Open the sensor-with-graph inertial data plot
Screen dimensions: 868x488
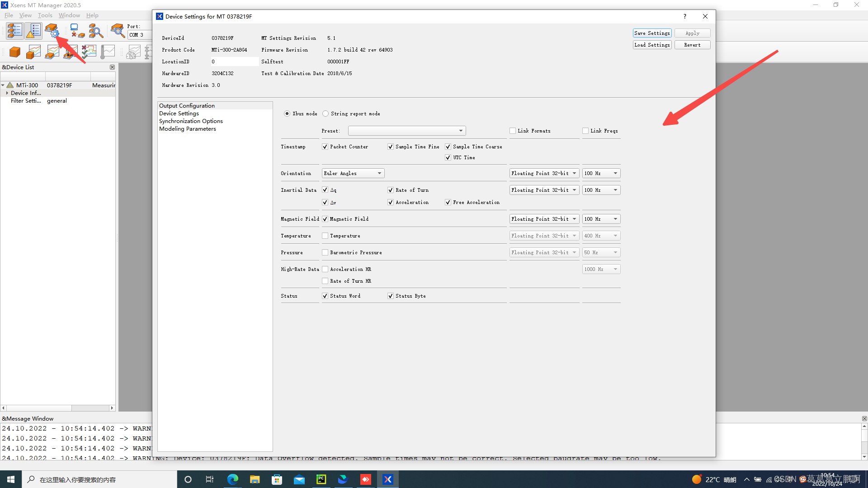pos(52,52)
